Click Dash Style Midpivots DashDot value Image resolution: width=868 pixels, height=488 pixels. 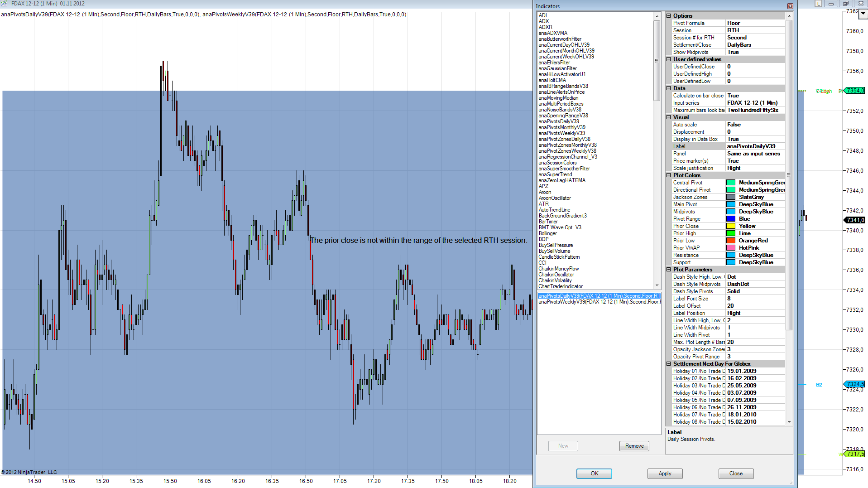[x=755, y=284]
